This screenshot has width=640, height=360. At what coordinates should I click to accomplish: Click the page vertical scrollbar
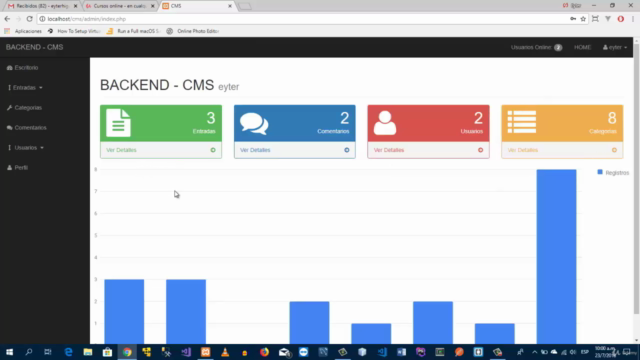click(x=637, y=180)
